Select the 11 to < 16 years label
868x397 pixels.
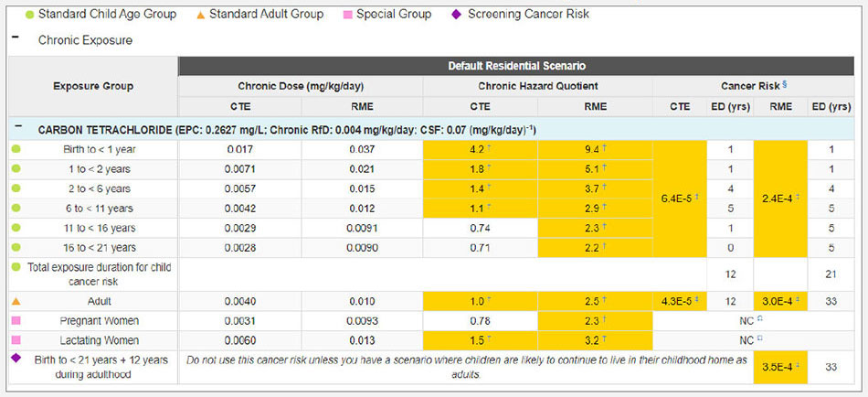coord(99,229)
